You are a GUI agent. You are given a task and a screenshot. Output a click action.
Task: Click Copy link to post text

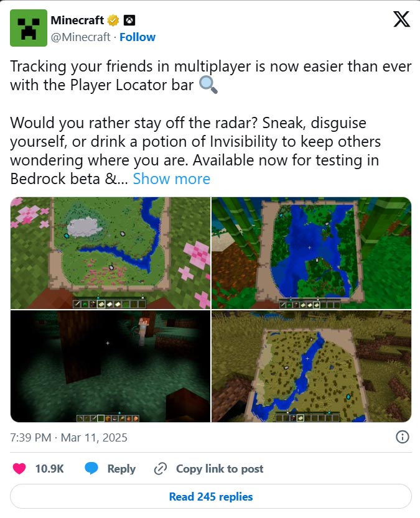[220, 468]
